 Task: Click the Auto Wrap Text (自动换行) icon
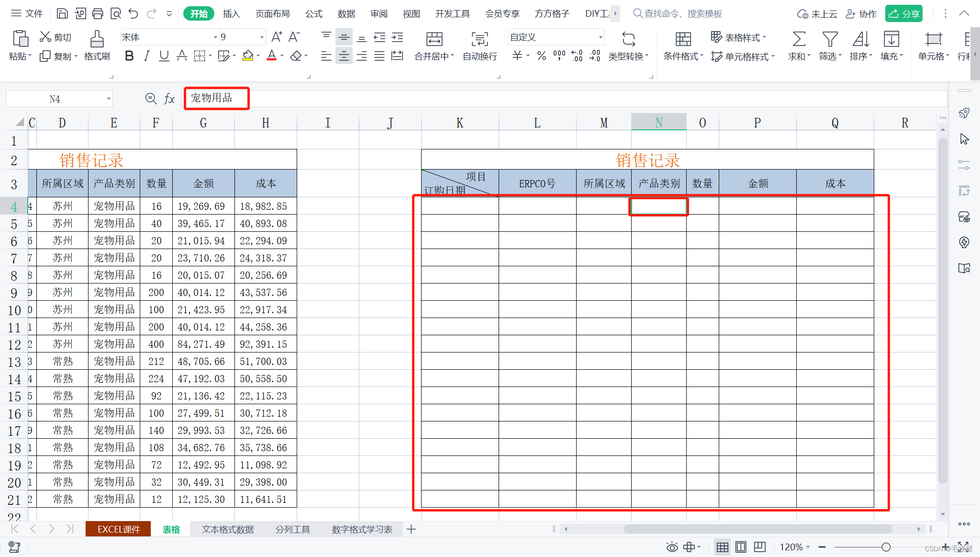[x=479, y=40]
